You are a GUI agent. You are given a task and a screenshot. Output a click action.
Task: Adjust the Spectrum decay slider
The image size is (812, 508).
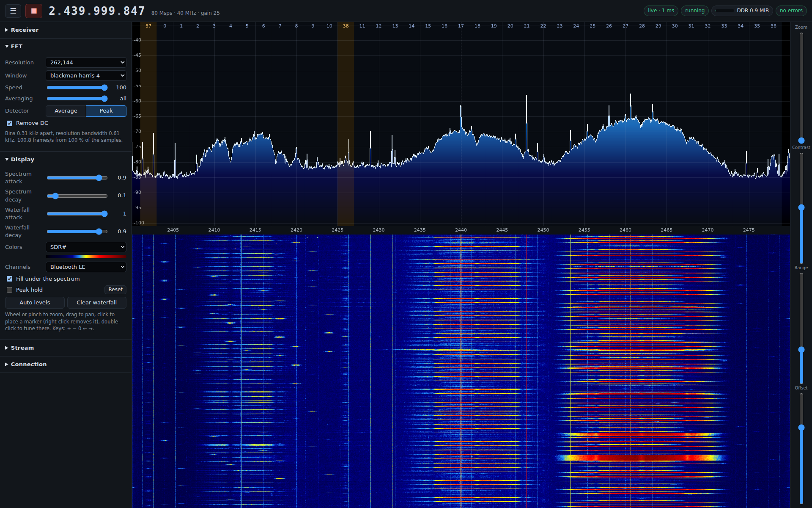click(77, 196)
